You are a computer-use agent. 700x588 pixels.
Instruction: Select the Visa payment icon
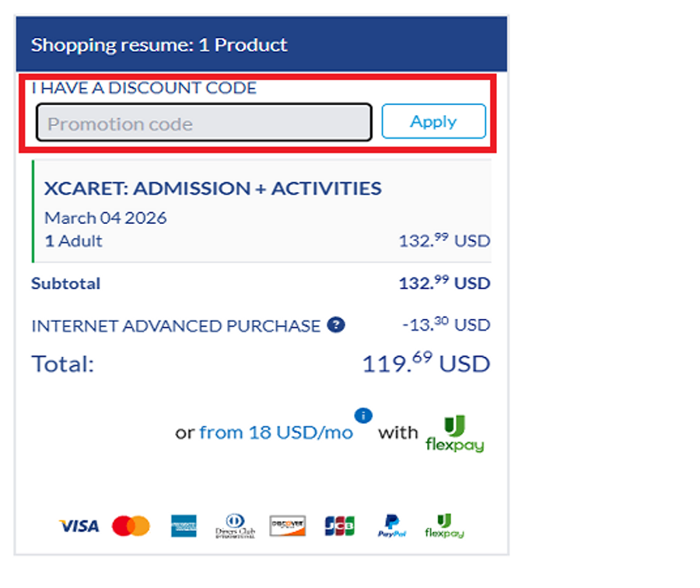(x=79, y=527)
